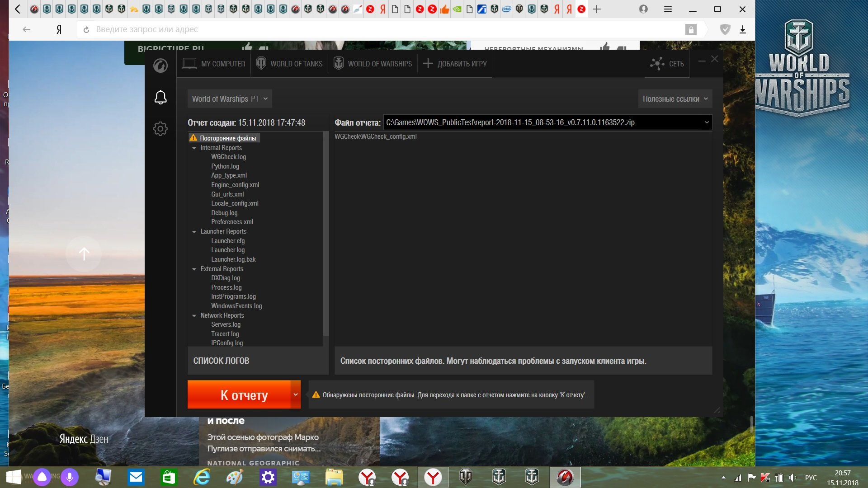Switch to the Intel browser tab

pyautogui.click(x=507, y=9)
